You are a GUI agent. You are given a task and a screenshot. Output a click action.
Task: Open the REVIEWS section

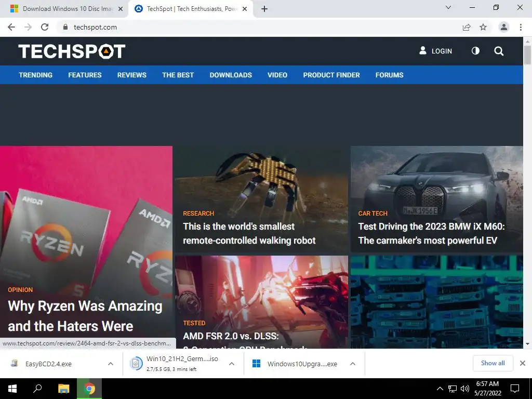tap(131, 75)
